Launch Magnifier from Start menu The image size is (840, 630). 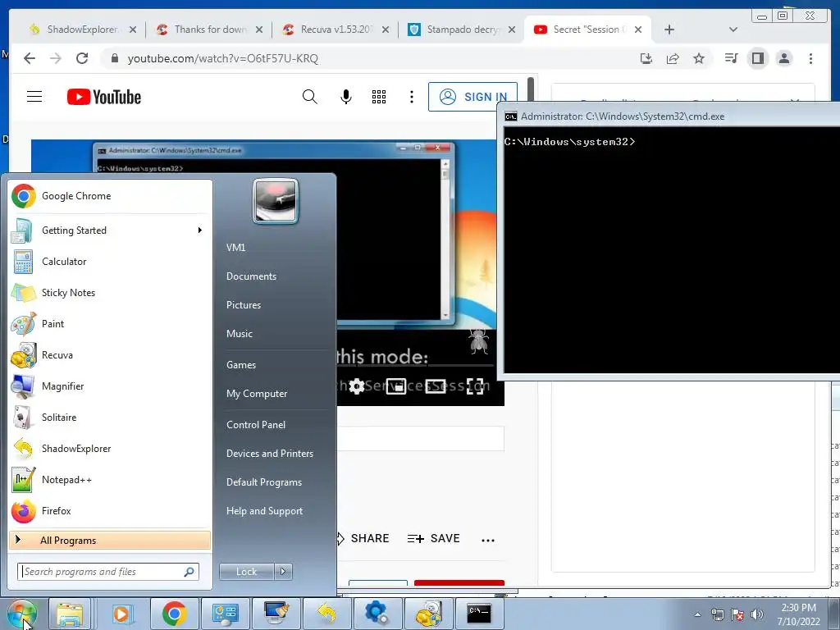110,386
